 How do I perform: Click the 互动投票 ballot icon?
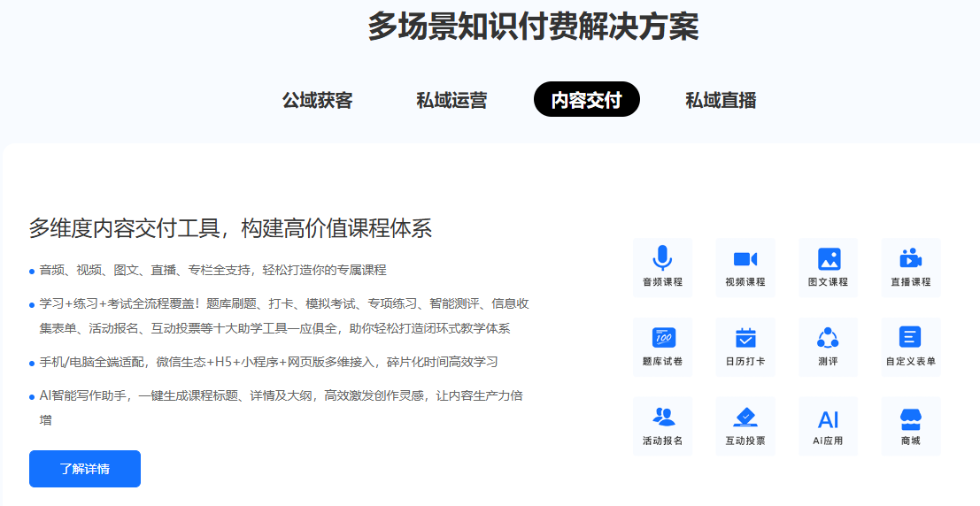click(745, 418)
